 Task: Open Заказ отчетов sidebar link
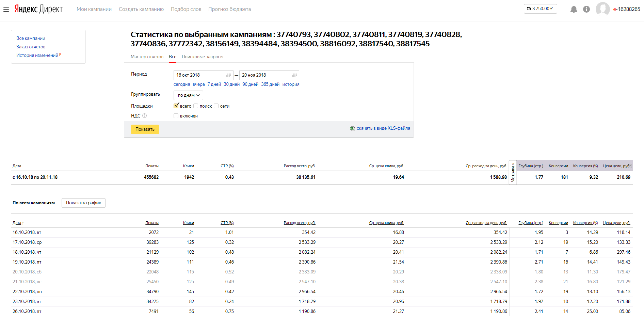click(x=31, y=47)
